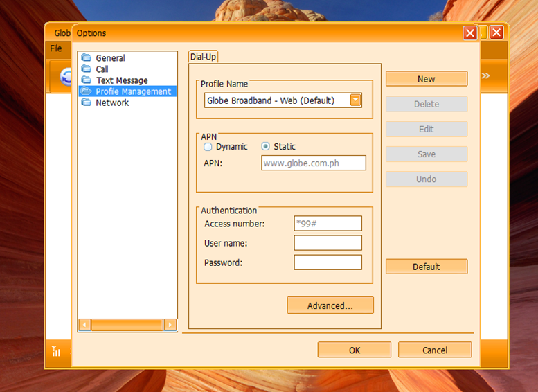Click the Access number field
This screenshot has width=538, height=392.
tap(328, 224)
